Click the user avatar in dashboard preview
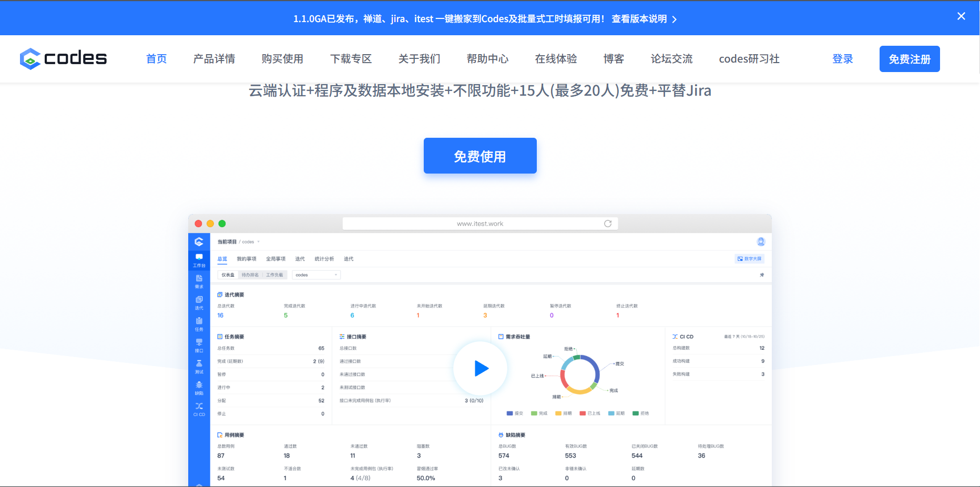The image size is (980, 487). [761, 242]
